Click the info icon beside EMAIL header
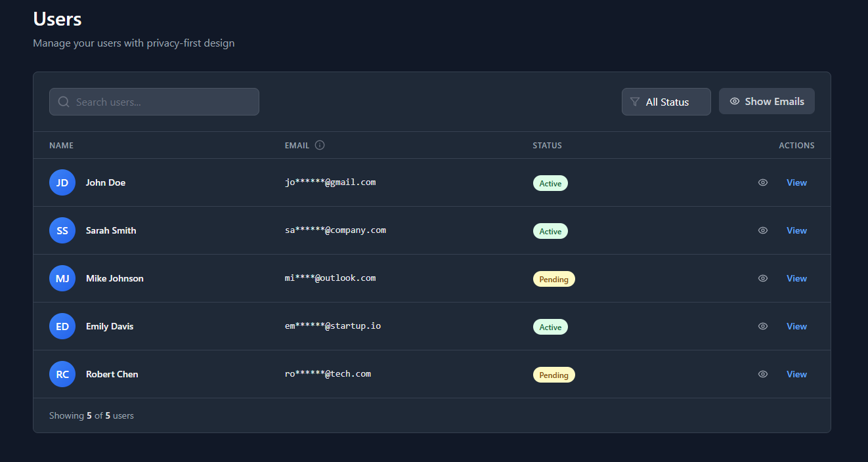This screenshot has height=462, width=868. click(321, 145)
